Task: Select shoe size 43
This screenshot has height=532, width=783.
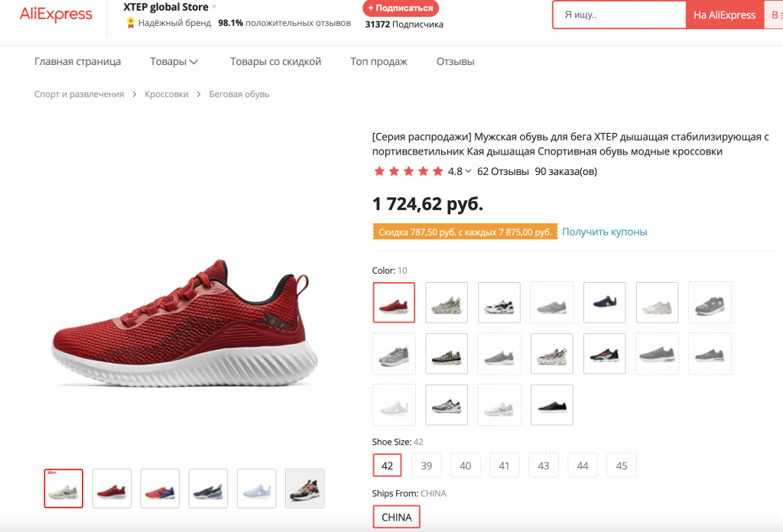Action: click(544, 465)
